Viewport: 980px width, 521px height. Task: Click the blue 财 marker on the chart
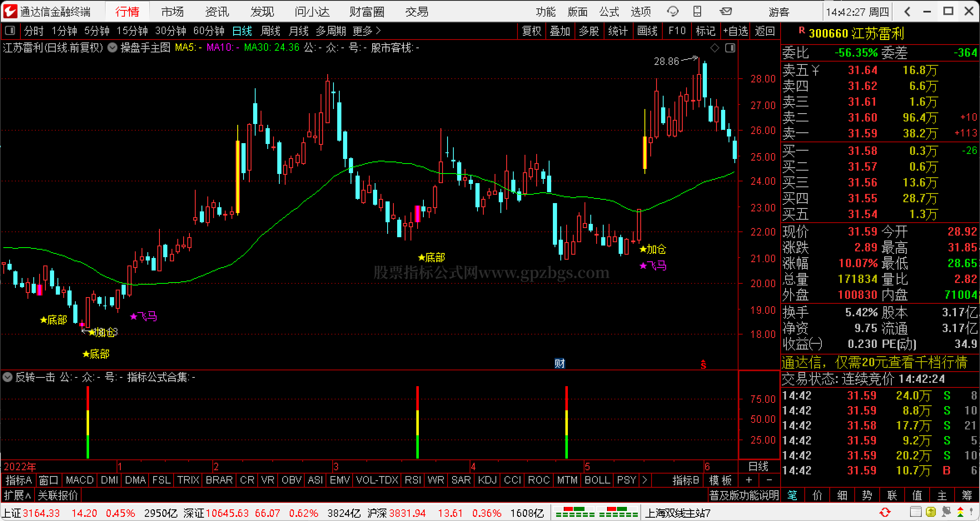pos(560,364)
